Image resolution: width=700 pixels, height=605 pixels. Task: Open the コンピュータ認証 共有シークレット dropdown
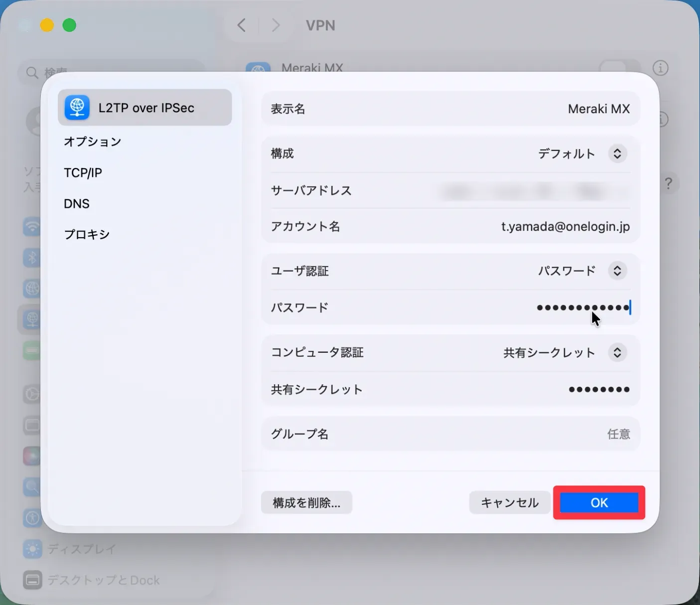click(617, 353)
